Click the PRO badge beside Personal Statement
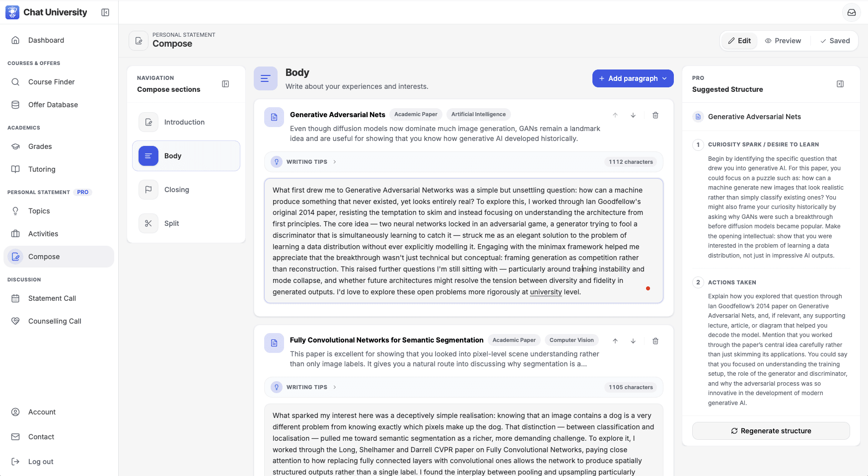This screenshot has width=868, height=476. tap(83, 192)
